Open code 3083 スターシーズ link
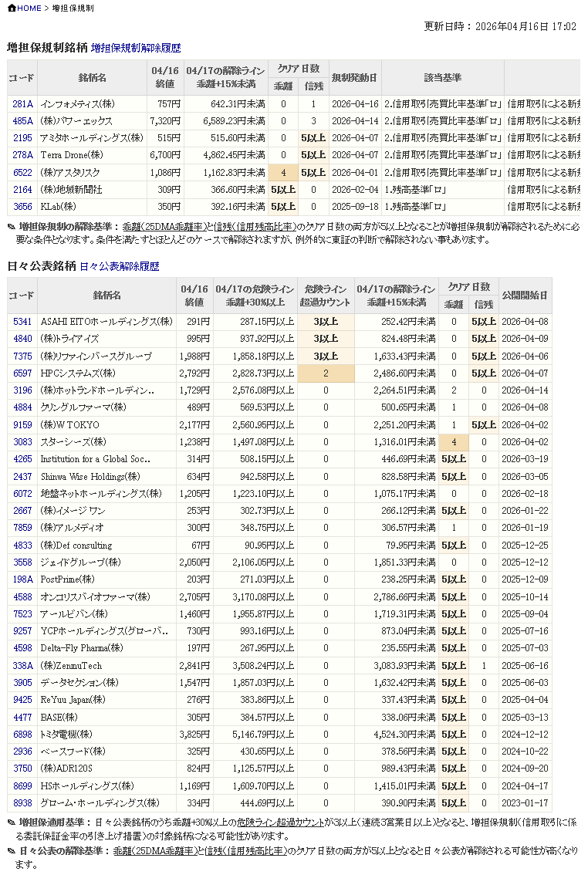The height and width of the screenshot is (875, 588). (22, 442)
